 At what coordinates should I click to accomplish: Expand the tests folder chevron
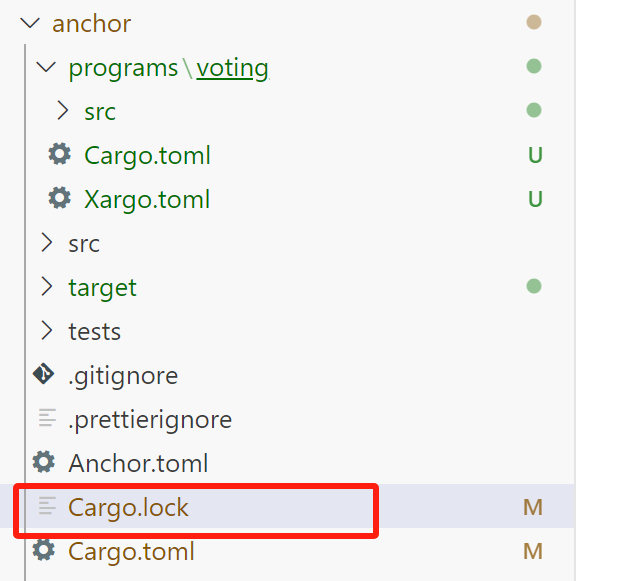[47, 331]
